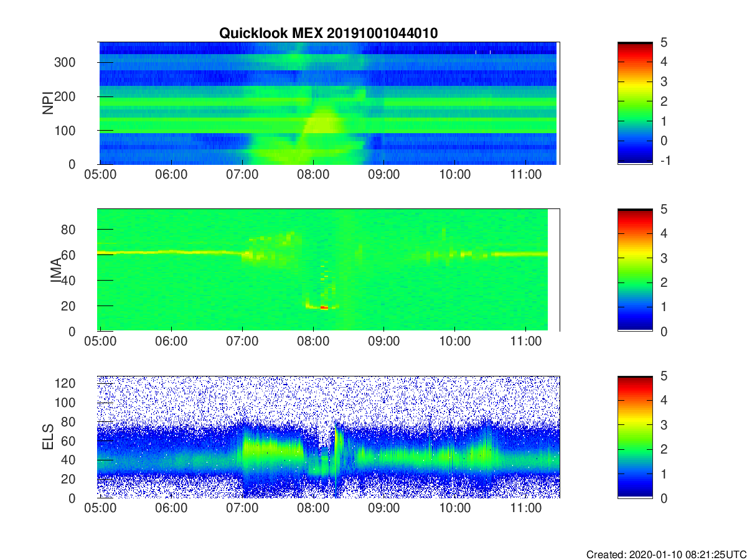The image size is (747, 560).
Task: Select the IMA y-axis label
Action: tap(56, 270)
